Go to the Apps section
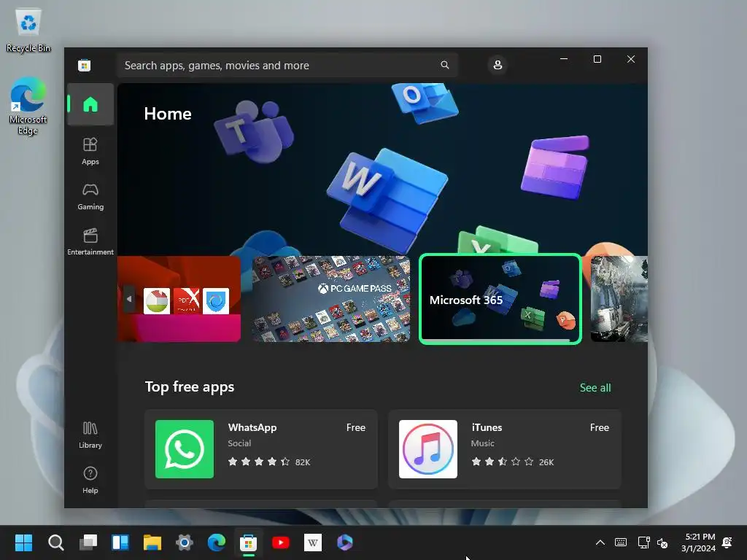 pos(90,151)
